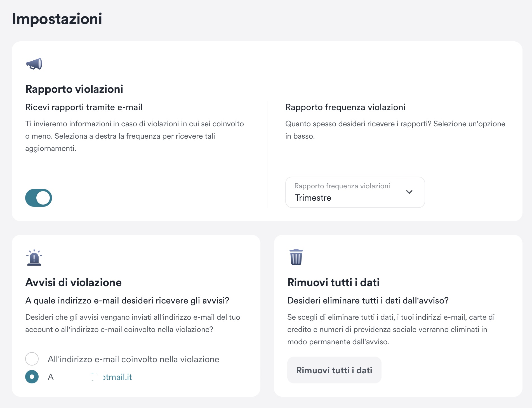This screenshot has height=408, width=532.
Task: Disable the email reports toggle switch
Action: pos(39,198)
